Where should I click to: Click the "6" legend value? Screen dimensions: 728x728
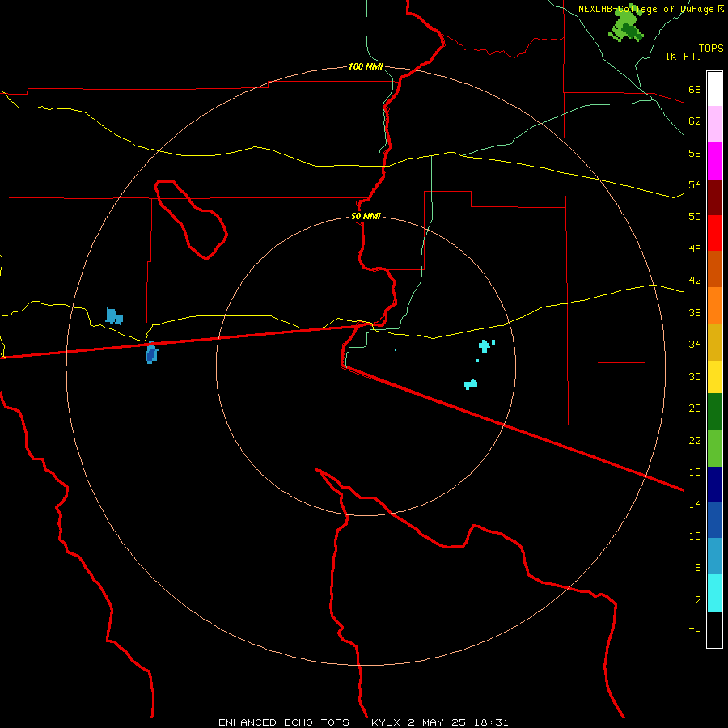point(698,567)
